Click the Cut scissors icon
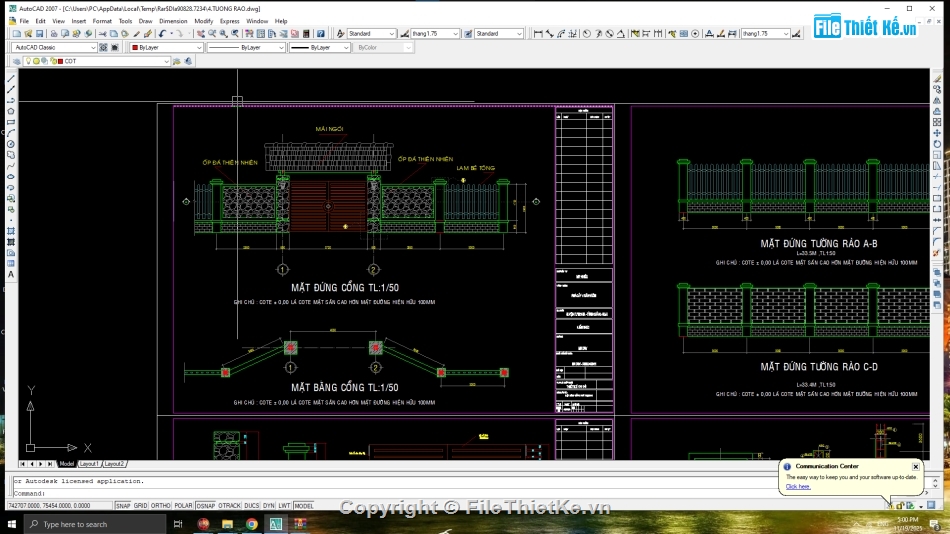950x534 pixels. pyautogui.click(x=102, y=34)
